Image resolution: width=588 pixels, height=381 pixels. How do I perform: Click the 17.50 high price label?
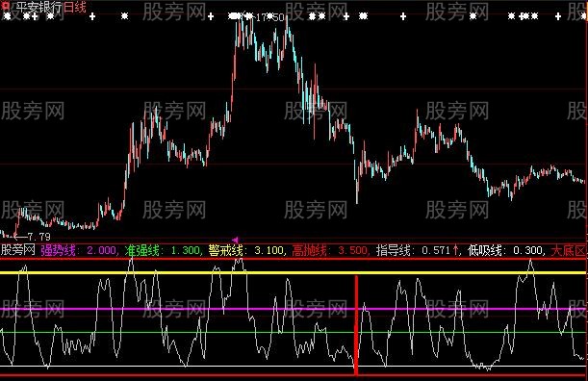tap(270, 17)
